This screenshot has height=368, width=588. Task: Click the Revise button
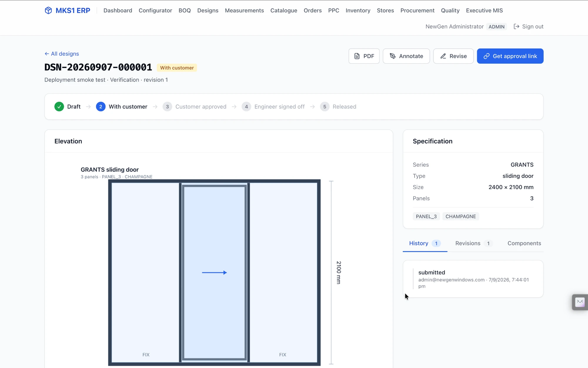(453, 56)
